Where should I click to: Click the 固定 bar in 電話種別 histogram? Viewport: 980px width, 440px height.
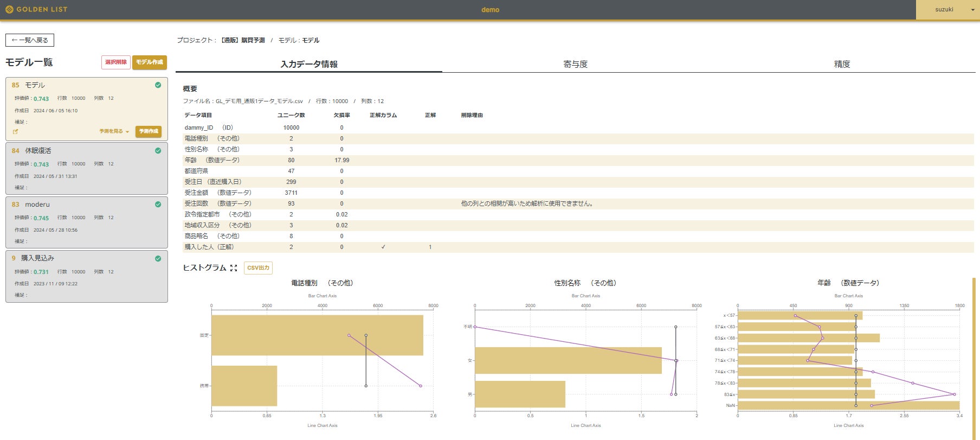317,335
